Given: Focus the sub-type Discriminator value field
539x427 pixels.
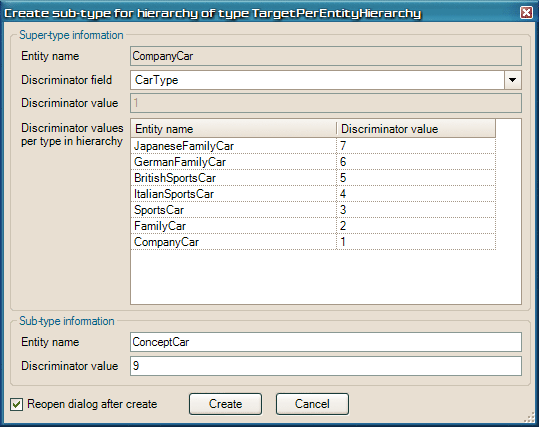Looking at the screenshot, I should [326, 366].
